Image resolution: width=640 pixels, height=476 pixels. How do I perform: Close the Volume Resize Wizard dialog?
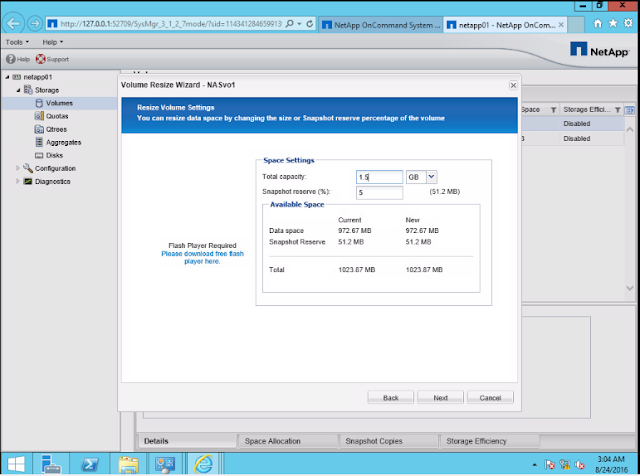click(x=513, y=85)
